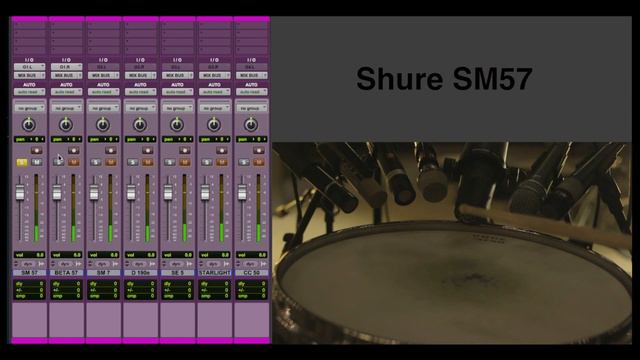Screen dimensions: 640x360
Task: Open output window icon on SM 57 channel
Action: coord(41,264)
